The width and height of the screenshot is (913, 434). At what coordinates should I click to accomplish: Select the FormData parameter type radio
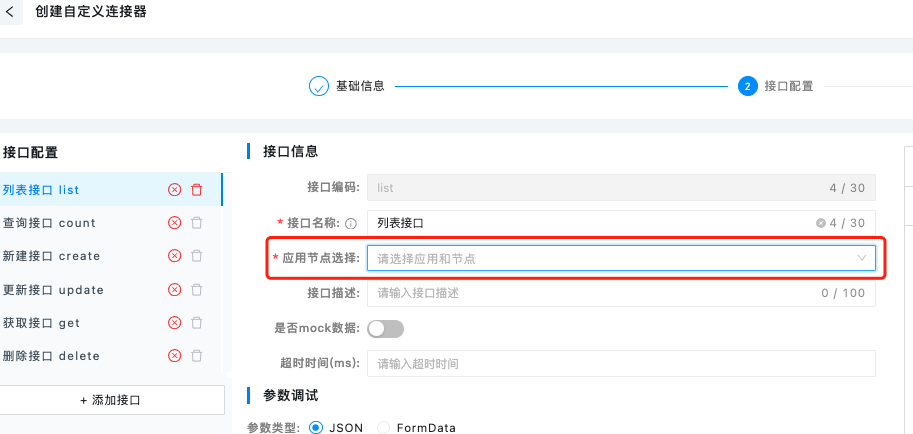click(x=384, y=428)
